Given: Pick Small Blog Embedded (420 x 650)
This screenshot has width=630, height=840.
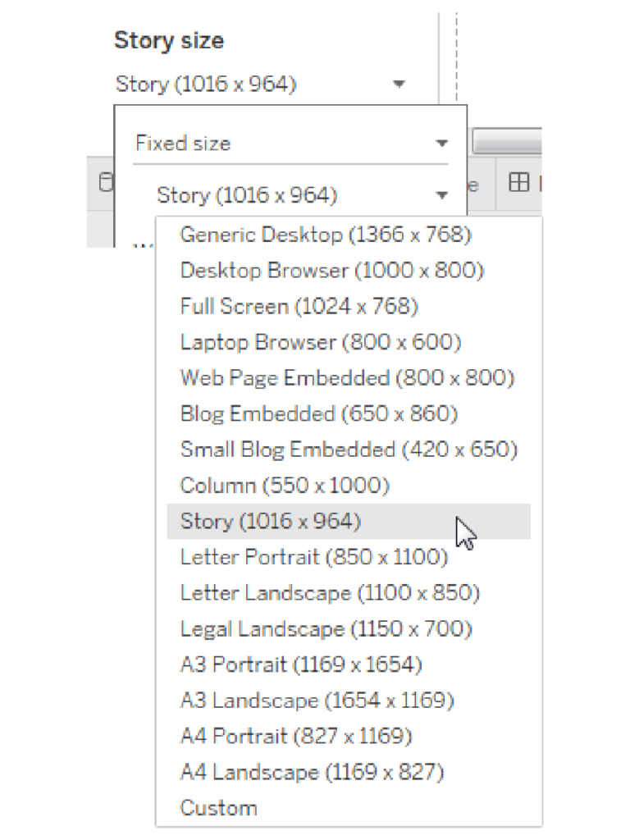Looking at the screenshot, I should coord(349,450).
